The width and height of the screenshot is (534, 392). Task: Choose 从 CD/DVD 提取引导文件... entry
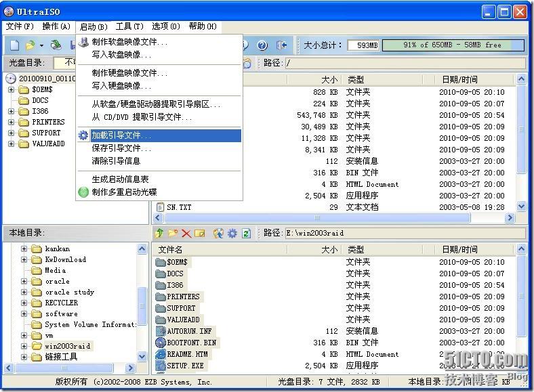pos(159,117)
